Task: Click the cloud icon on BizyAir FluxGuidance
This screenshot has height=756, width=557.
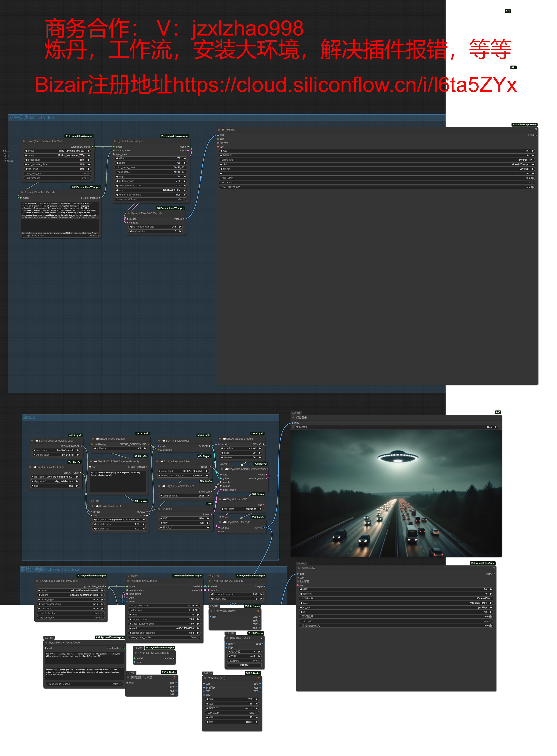Action: pyautogui.click(x=97, y=439)
